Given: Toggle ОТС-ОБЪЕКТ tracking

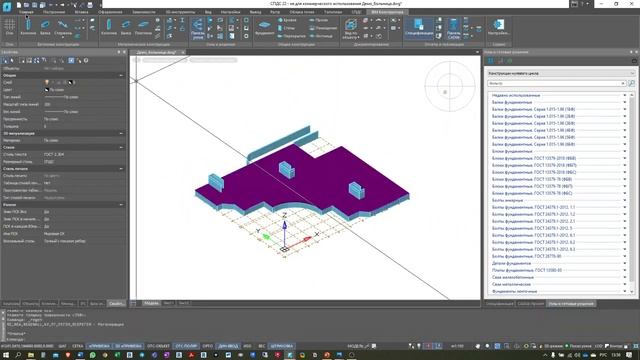Looking at the screenshot, I should pos(158,346).
